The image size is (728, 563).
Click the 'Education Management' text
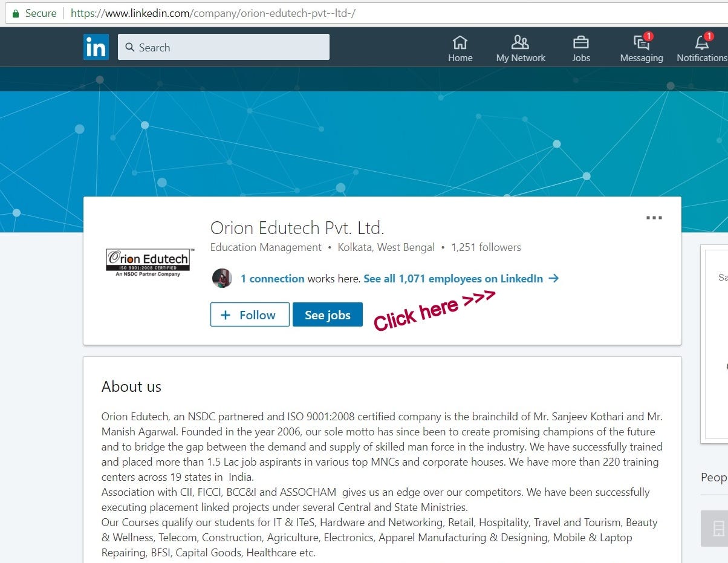266,247
